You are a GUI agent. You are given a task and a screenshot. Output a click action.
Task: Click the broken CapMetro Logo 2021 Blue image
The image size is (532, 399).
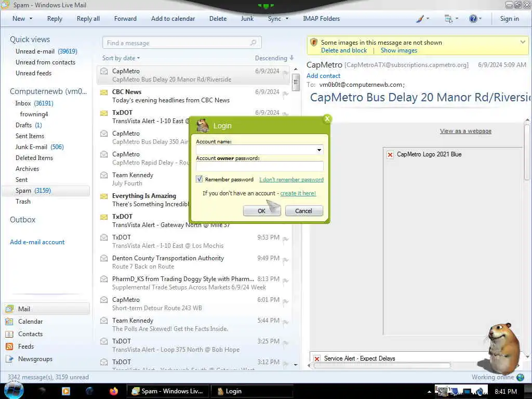pos(390,155)
